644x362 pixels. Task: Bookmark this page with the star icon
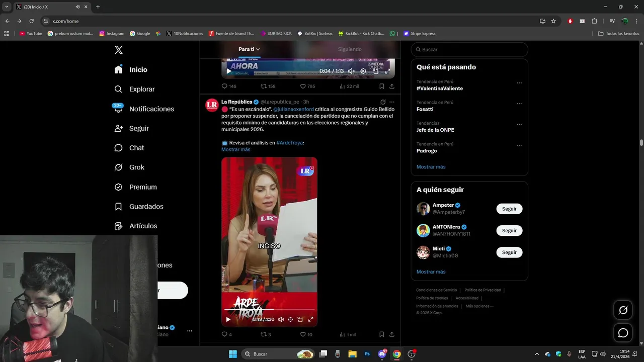[x=553, y=21]
